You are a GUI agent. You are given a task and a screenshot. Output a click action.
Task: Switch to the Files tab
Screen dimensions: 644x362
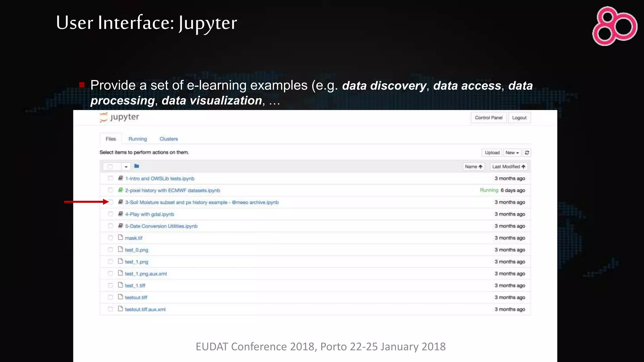click(x=111, y=139)
